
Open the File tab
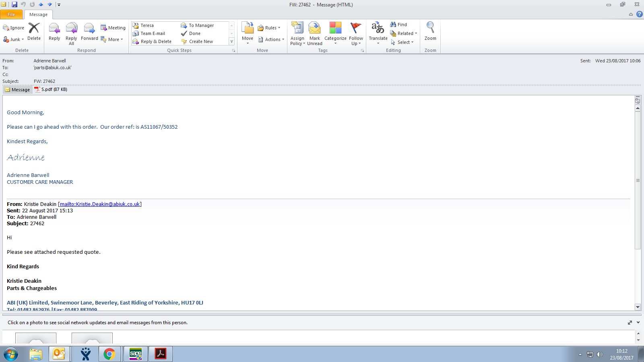[11, 14]
